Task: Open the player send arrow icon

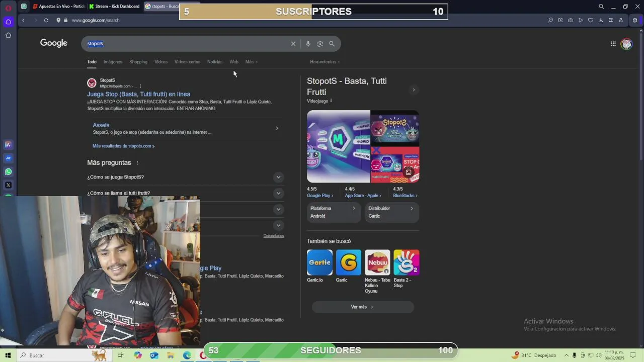Action: pos(581,20)
